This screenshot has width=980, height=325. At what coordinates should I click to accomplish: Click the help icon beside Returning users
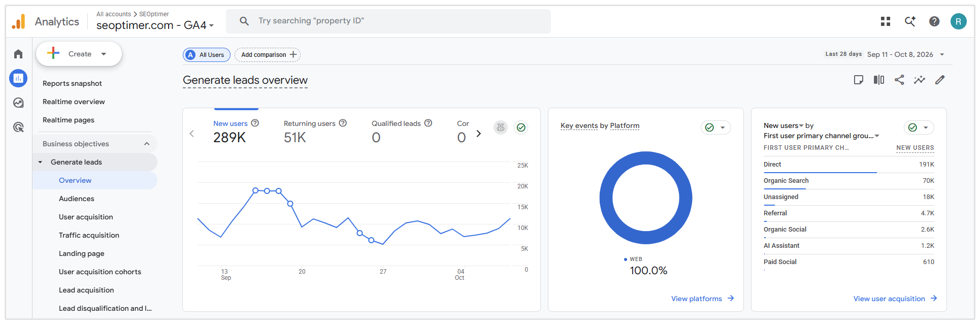[343, 123]
